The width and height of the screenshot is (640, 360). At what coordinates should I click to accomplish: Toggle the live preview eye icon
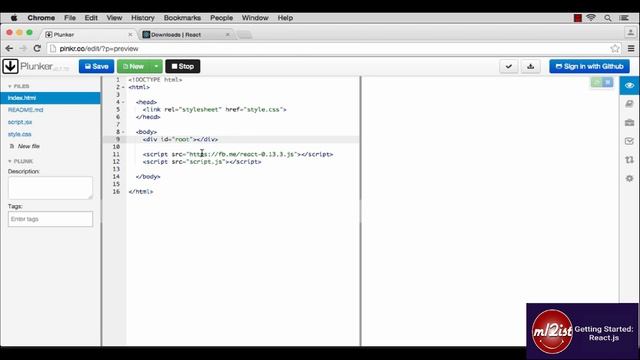tap(629, 85)
